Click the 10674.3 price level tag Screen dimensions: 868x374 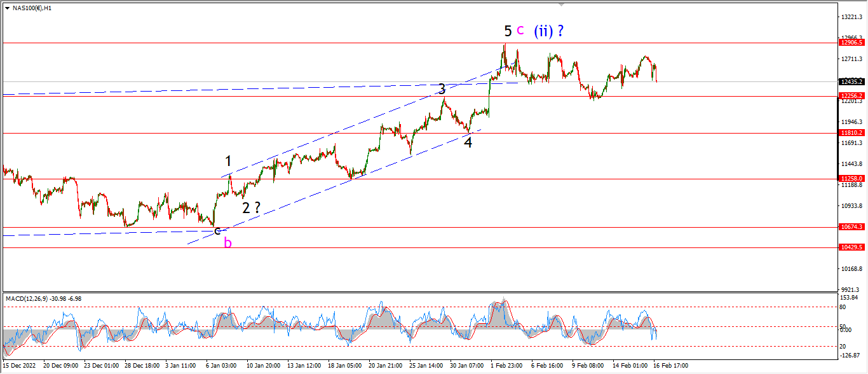(x=851, y=227)
